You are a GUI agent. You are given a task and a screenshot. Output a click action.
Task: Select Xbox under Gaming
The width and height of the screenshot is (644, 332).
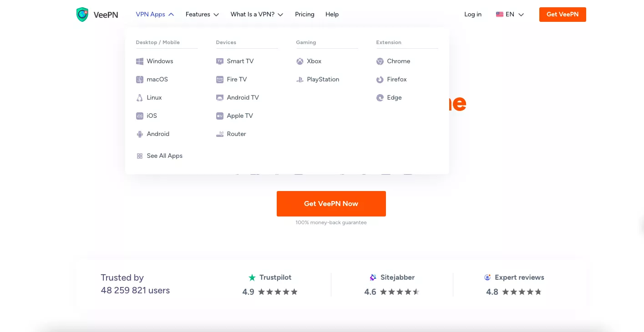coord(314,61)
